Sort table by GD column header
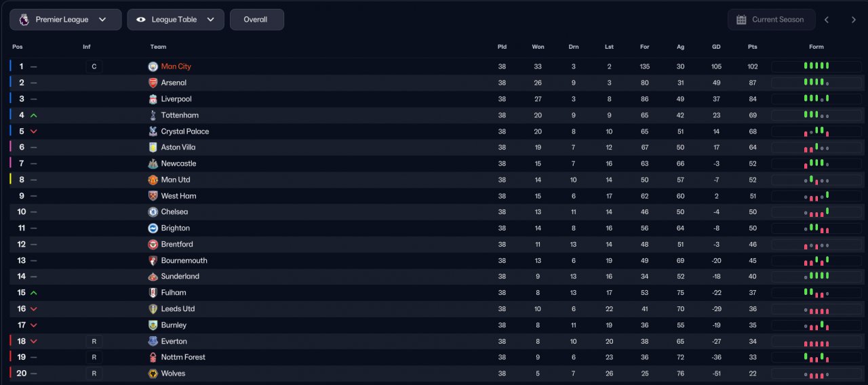 coord(716,47)
